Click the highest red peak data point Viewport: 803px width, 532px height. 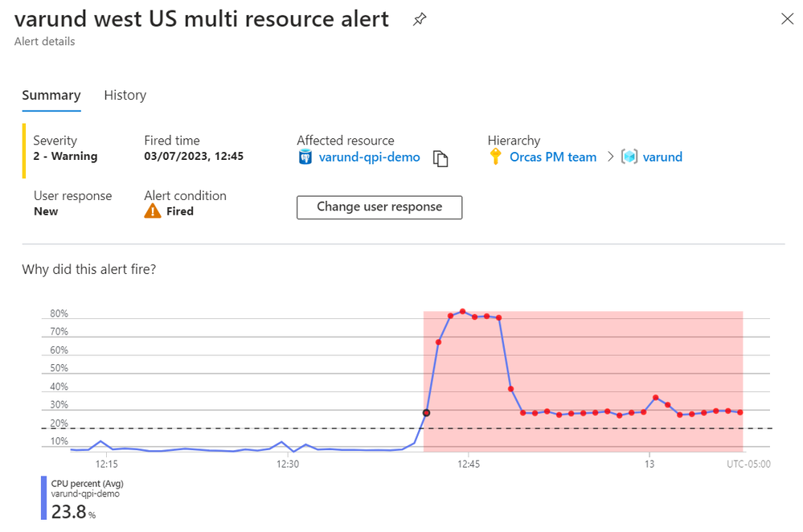click(462, 311)
